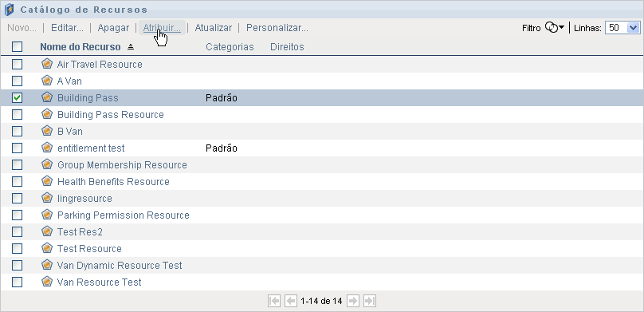
Task: Select the Van Resource Test checkbox
Action: (x=17, y=282)
